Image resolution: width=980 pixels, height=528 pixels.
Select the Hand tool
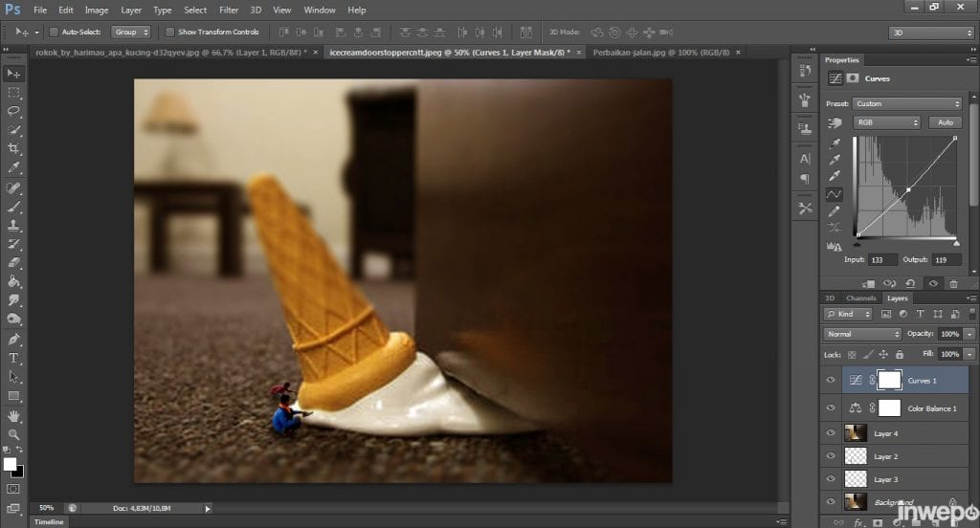13,416
